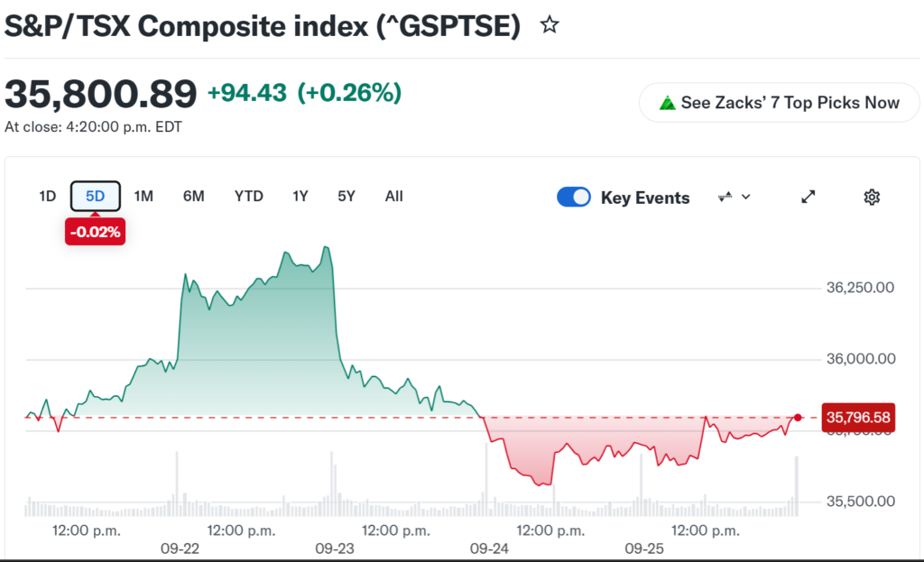
Task: Click the 09-23 date axis label
Action: tap(334, 548)
